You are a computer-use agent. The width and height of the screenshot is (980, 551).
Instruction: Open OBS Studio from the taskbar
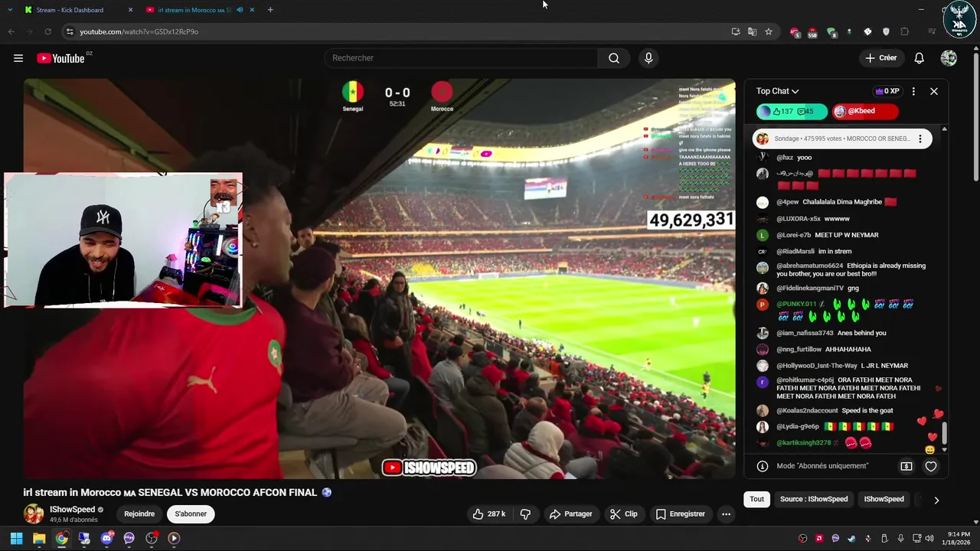(152, 538)
